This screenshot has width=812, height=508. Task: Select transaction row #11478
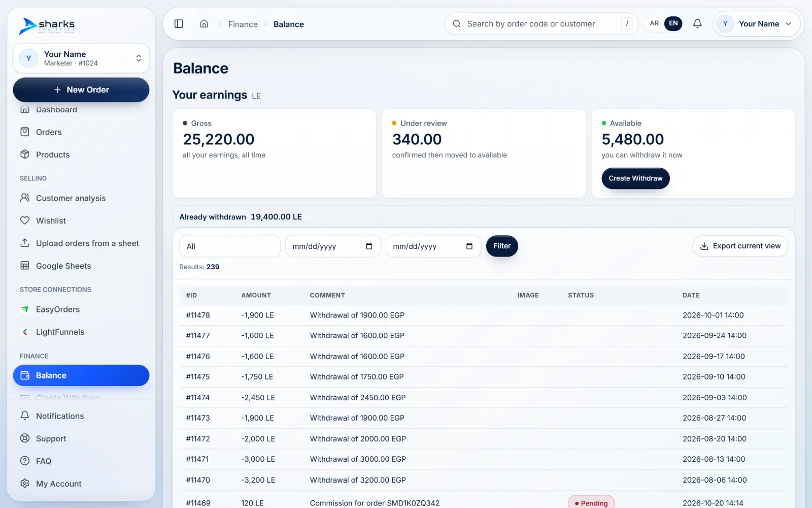click(484, 315)
